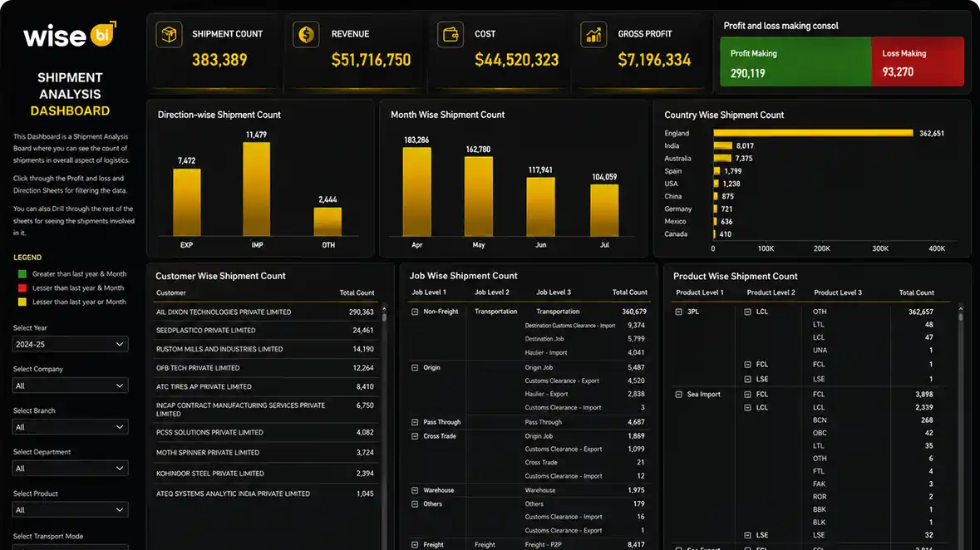The image size is (980, 550).
Task: Click the Cost wallet icon
Action: [x=450, y=34]
